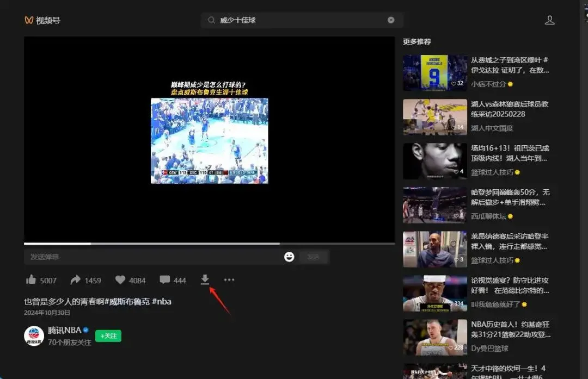Image resolution: width=588 pixels, height=379 pixels.
Task: Click the #威斯布鲁克 hashtag
Action: (x=127, y=301)
